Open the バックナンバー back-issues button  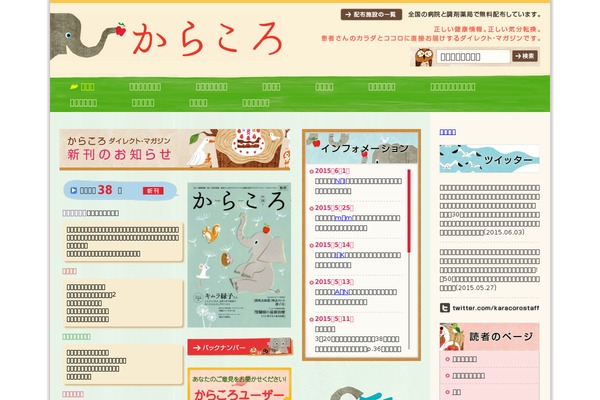tap(240, 347)
